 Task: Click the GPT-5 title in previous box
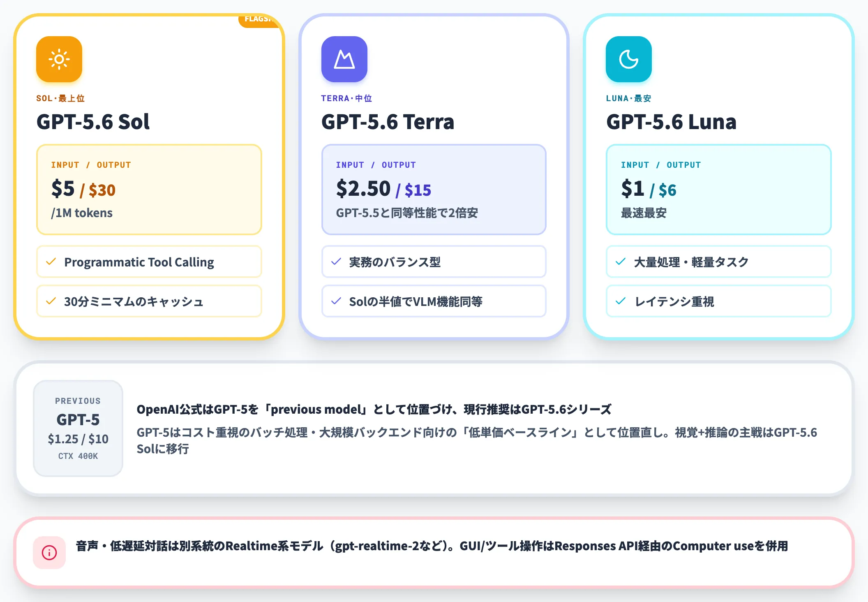point(78,420)
